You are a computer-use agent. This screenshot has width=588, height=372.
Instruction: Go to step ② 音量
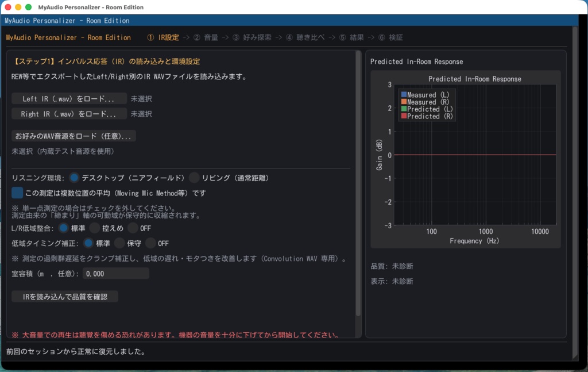pos(206,37)
